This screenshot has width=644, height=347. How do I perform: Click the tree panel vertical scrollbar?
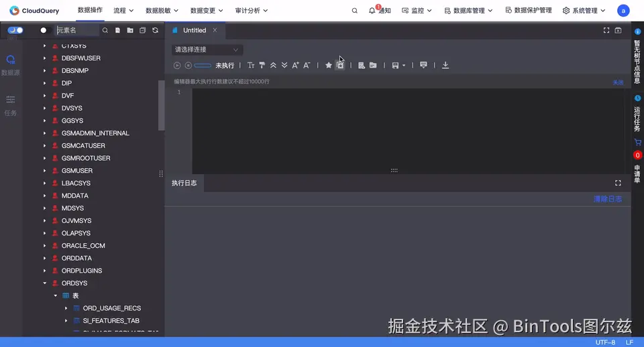click(162, 105)
